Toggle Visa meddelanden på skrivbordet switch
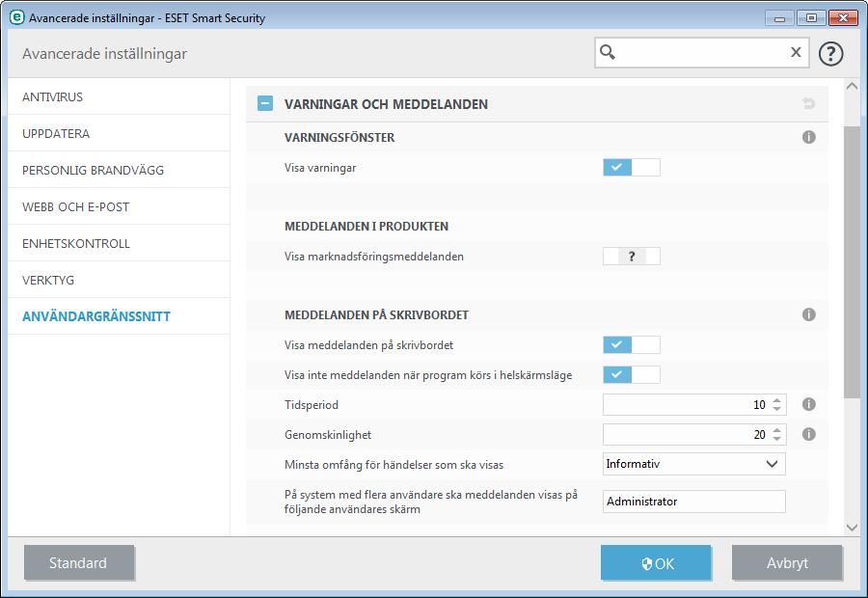 631,344
